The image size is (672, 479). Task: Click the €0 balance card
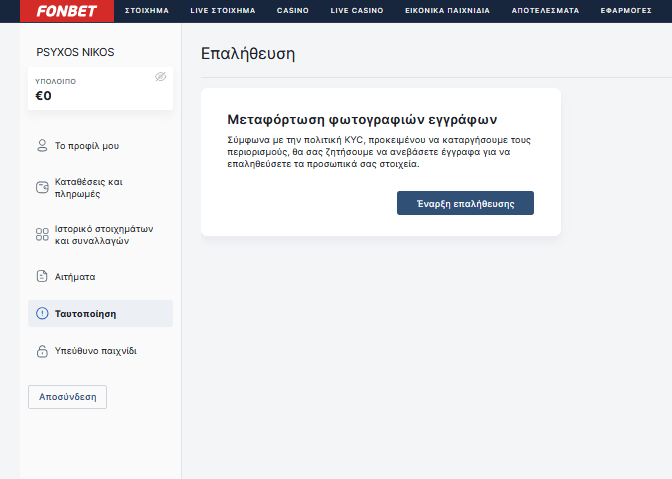pyautogui.click(x=98, y=89)
